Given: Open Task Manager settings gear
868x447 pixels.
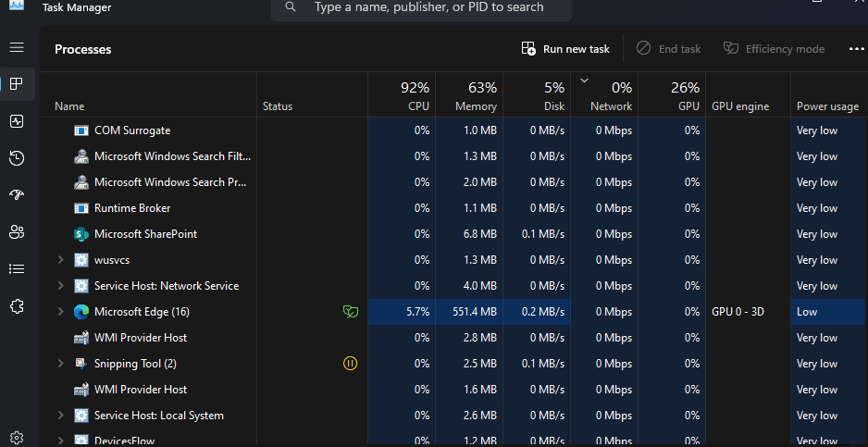Looking at the screenshot, I should (x=17, y=438).
